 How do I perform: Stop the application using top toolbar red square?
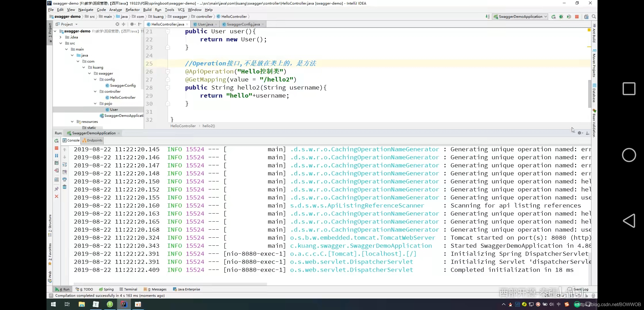coord(577,17)
